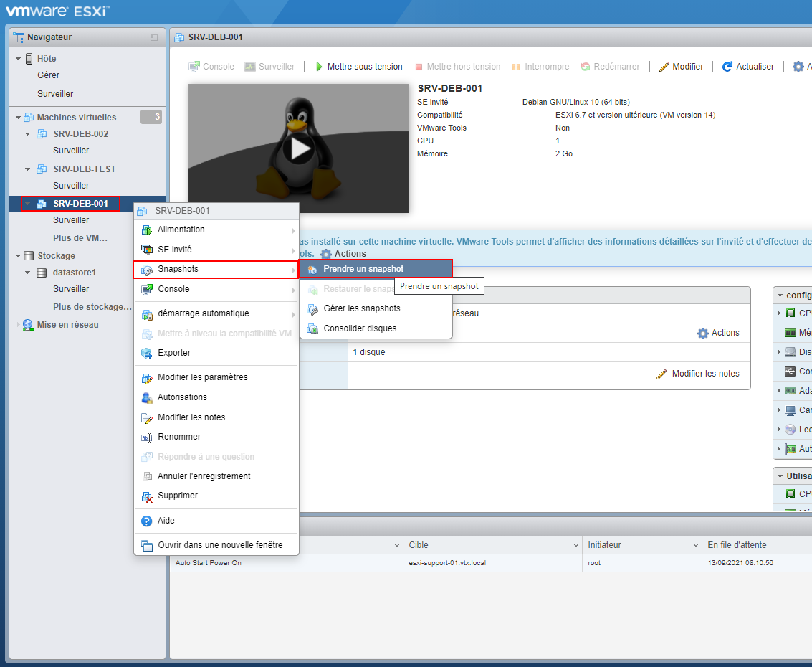Click the Renommer icon in context menu

point(147,437)
